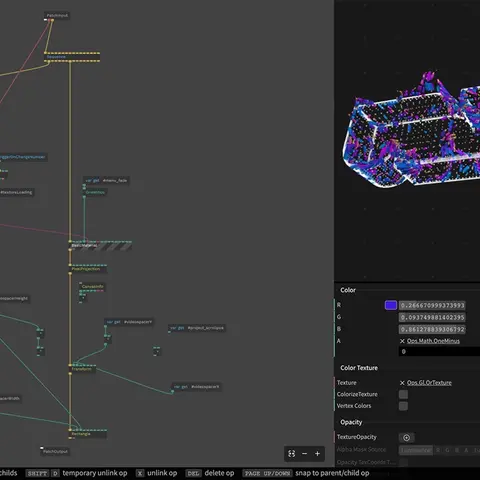Click the fit-patch-to-view icon

point(292,453)
